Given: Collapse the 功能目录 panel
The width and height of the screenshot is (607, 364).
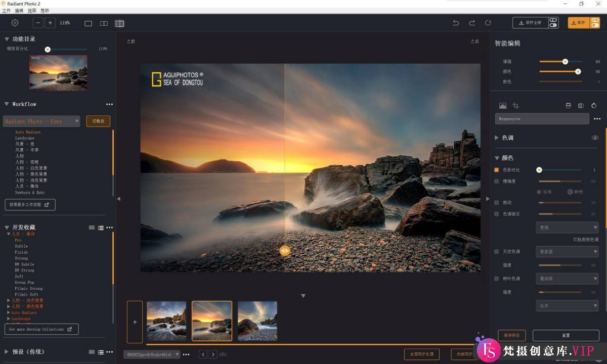Looking at the screenshot, I should (x=7, y=39).
